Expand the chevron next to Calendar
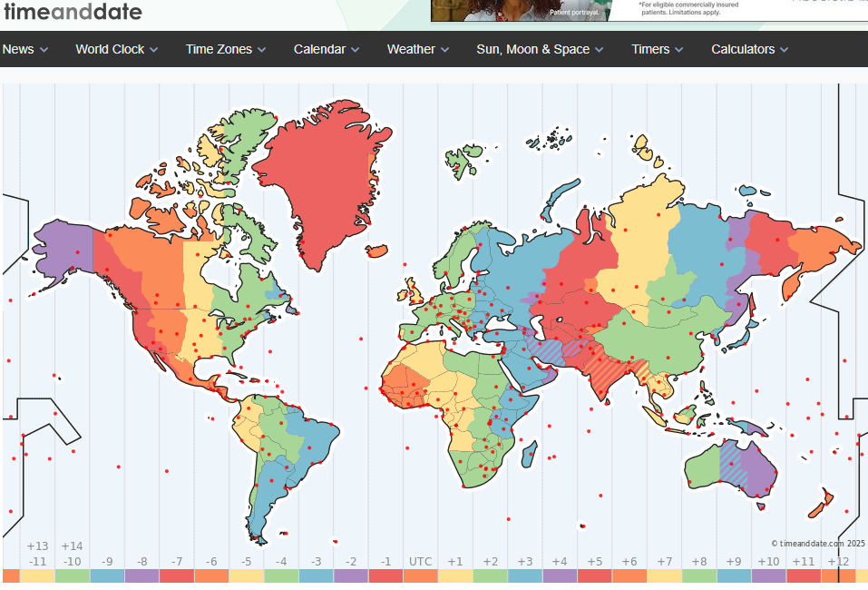This screenshot has width=868, height=590. (x=356, y=50)
